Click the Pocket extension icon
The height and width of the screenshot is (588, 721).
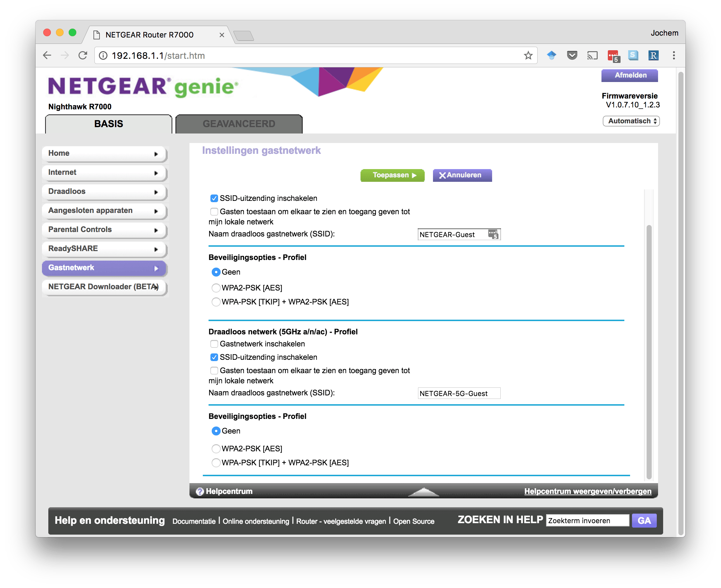(572, 55)
